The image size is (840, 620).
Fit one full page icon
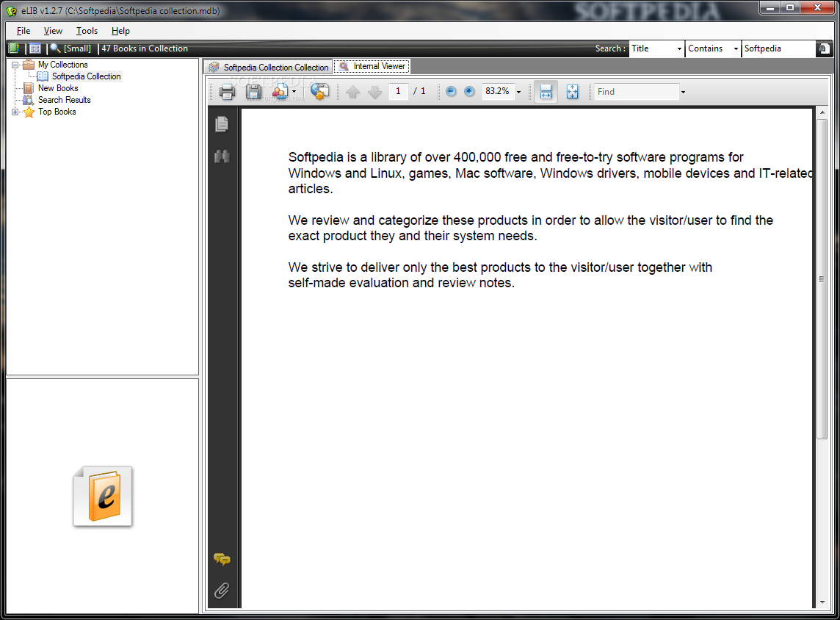[x=572, y=92]
